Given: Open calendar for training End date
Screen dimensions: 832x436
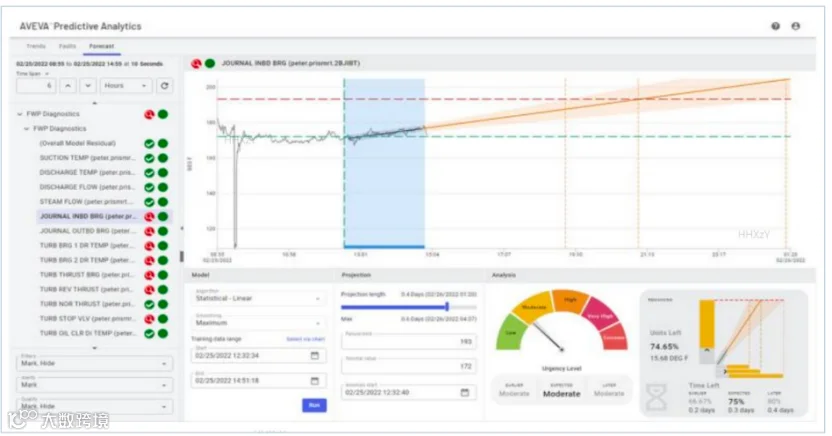Looking at the screenshot, I should click(x=315, y=380).
